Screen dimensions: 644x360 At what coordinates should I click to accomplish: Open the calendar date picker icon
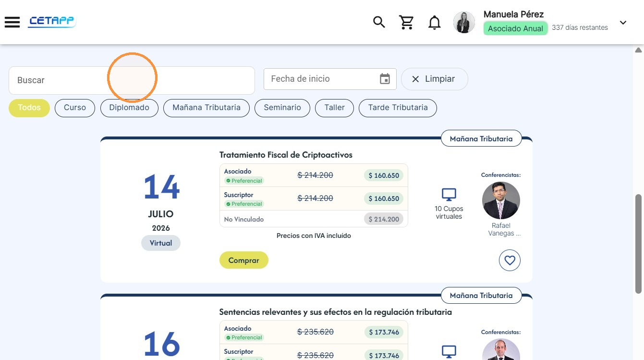(385, 79)
